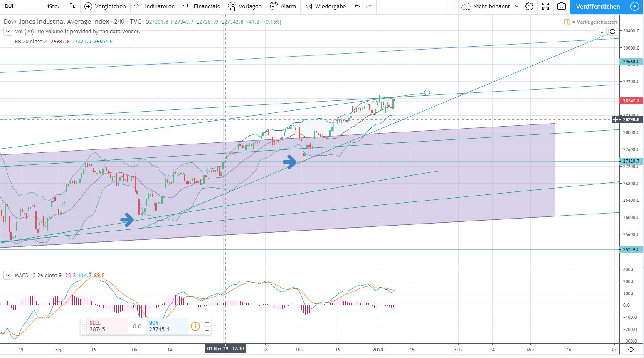Toggle fullscreen mode icon

(545, 6)
